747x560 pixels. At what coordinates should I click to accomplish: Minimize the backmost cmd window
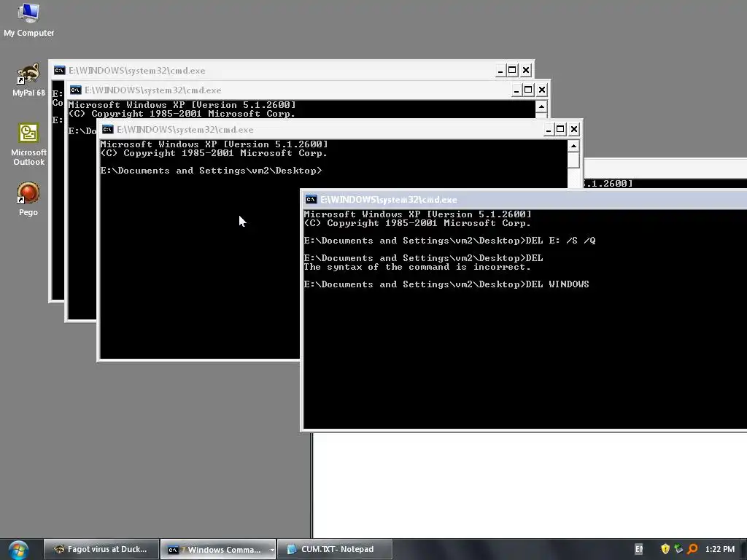(x=500, y=71)
